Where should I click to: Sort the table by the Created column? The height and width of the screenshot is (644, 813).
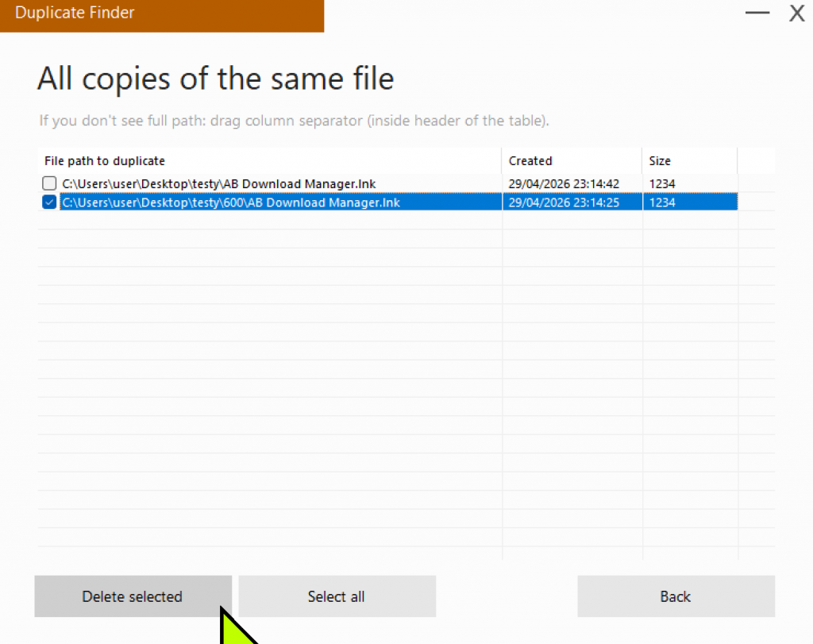click(x=530, y=160)
